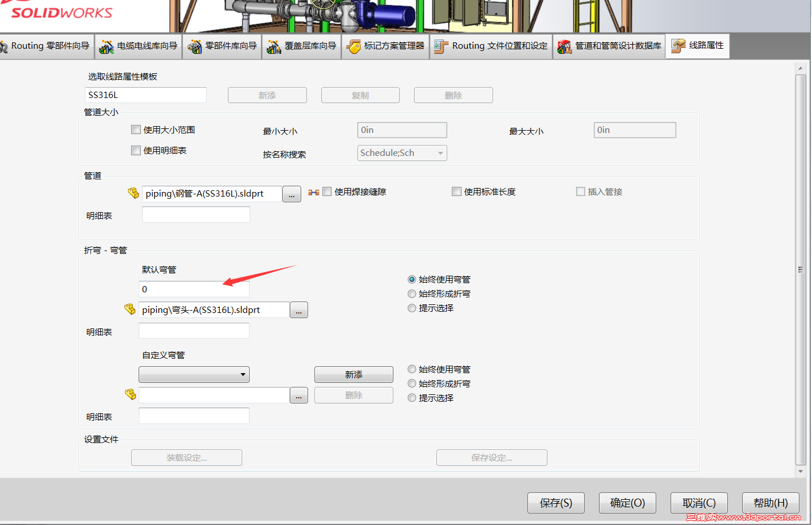
Task: Click the 零部件库向导 tab icon
Action: pos(195,46)
